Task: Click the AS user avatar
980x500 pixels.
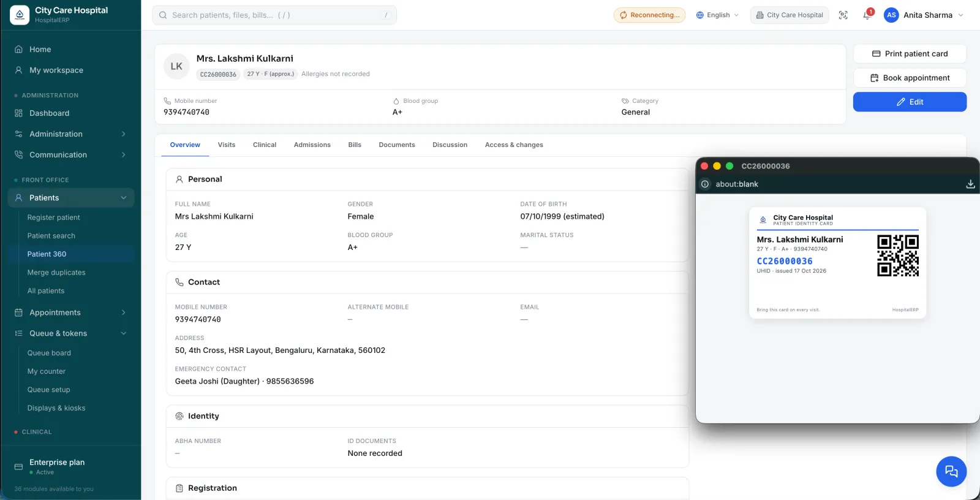Action: pyautogui.click(x=891, y=15)
